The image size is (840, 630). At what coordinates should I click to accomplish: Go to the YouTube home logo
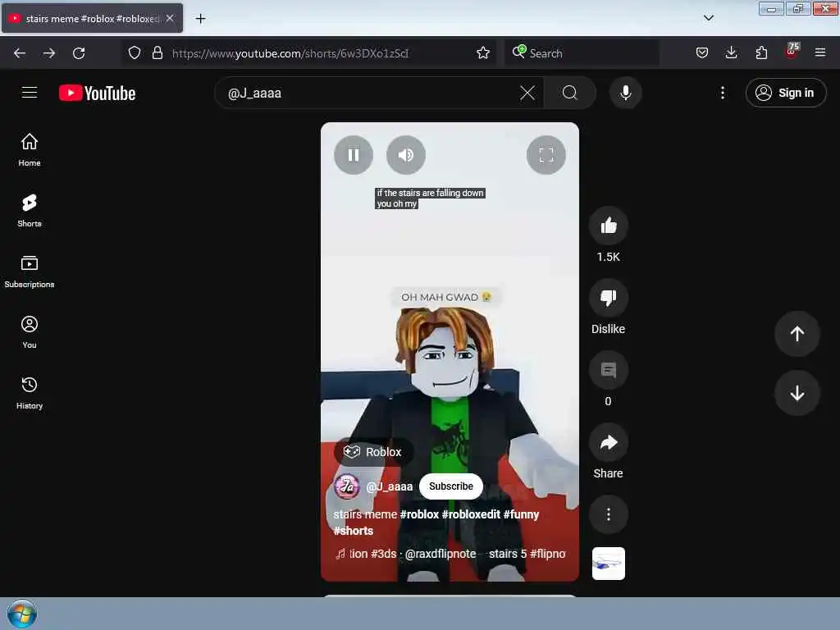coord(97,94)
